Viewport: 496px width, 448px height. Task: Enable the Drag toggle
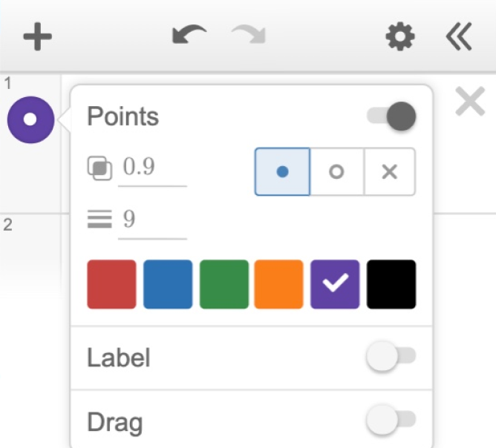pyautogui.click(x=391, y=421)
